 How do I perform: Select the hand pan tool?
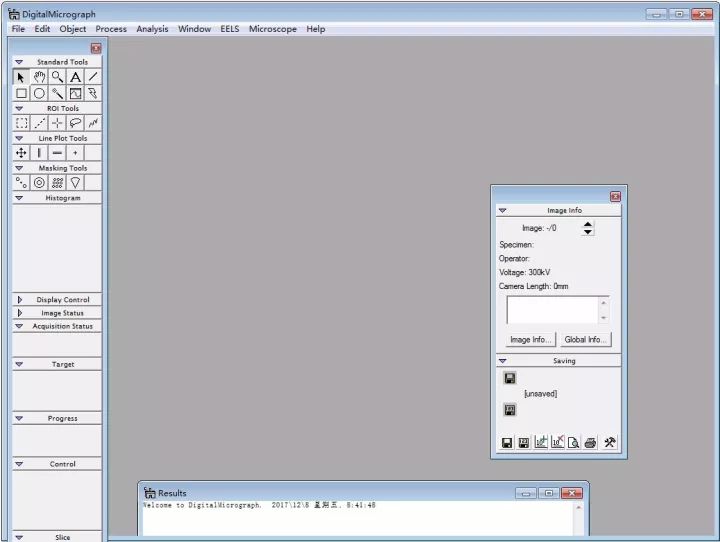point(39,77)
